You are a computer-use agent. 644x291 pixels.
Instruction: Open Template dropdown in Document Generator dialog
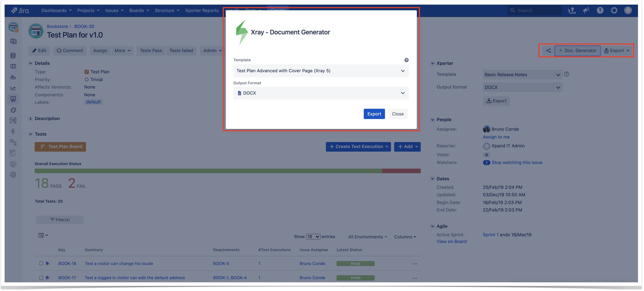click(x=321, y=71)
